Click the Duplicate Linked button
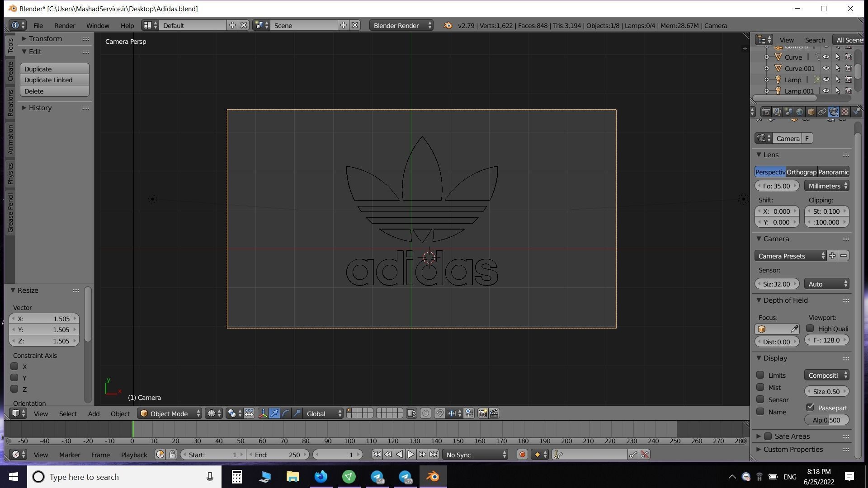The width and height of the screenshot is (868, 488). coord(55,80)
